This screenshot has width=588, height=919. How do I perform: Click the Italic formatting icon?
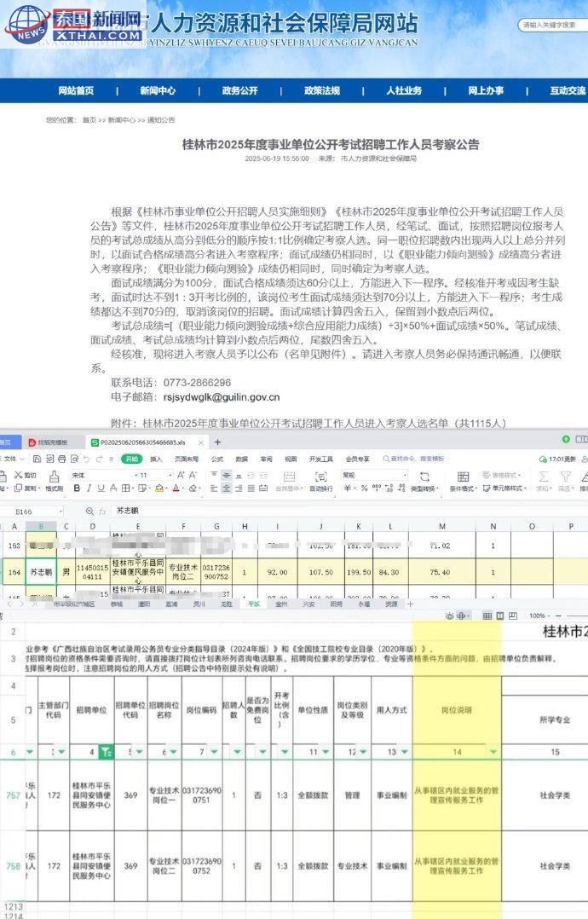pos(88,488)
